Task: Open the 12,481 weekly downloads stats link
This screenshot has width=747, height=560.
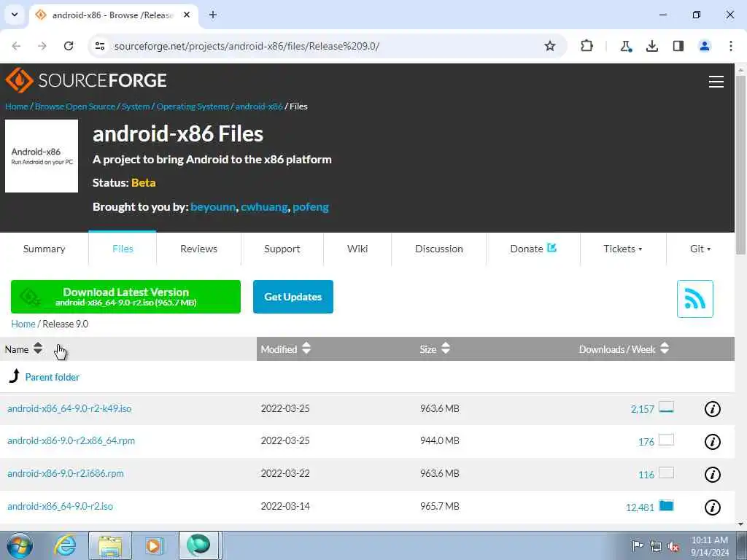Action: click(x=640, y=507)
